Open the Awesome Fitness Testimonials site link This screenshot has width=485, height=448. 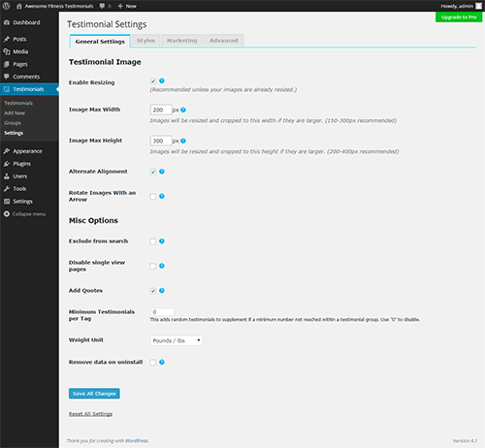(54, 6)
